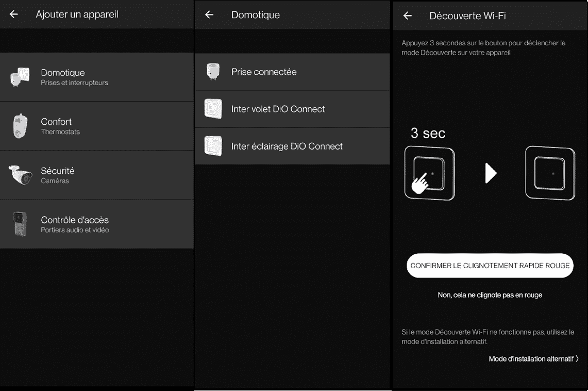This screenshot has height=391, width=588.
Task: Go back from Découverte Wi-Fi screen
Action: (407, 16)
